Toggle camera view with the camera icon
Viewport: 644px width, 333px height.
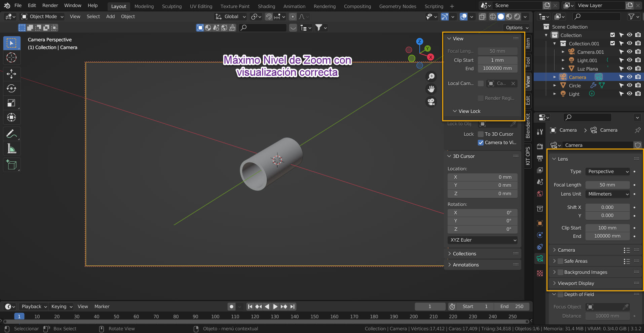pyautogui.click(x=431, y=101)
